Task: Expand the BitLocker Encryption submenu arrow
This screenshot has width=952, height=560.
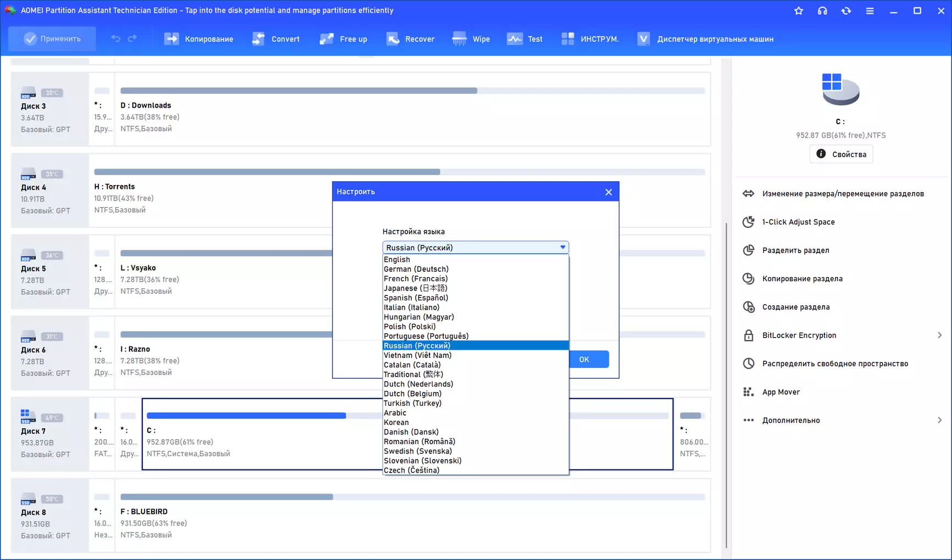Action: [939, 335]
